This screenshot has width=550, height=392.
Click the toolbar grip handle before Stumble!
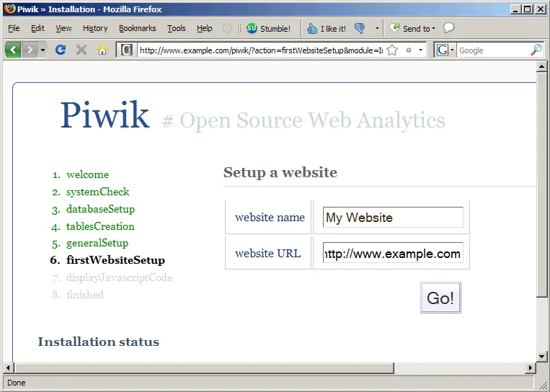coord(239,28)
